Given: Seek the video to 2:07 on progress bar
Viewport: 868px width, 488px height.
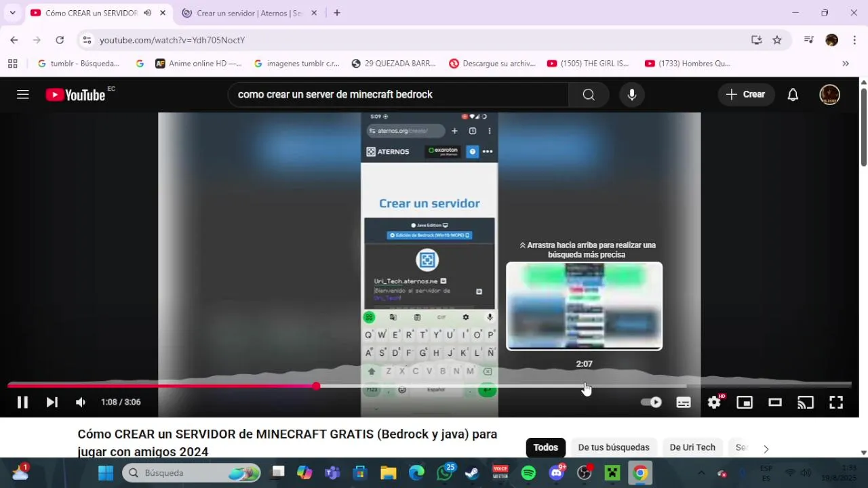Looking at the screenshot, I should click(x=585, y=386).
